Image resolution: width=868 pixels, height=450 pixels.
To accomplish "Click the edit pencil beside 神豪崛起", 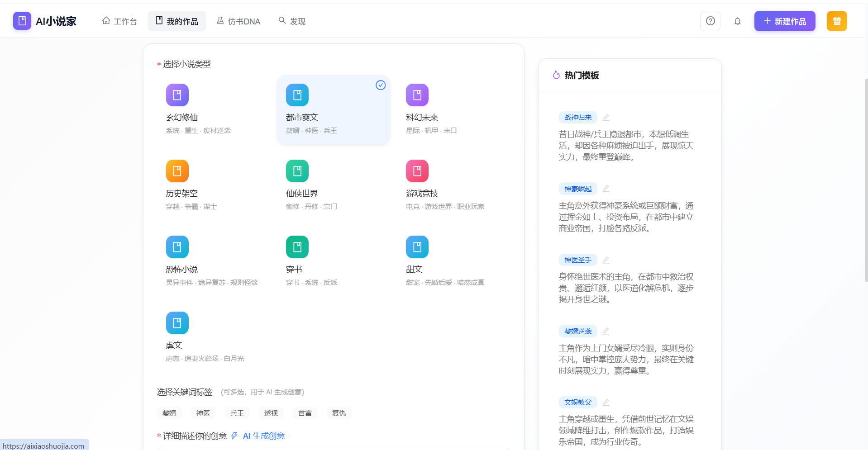I will [606, 189].
